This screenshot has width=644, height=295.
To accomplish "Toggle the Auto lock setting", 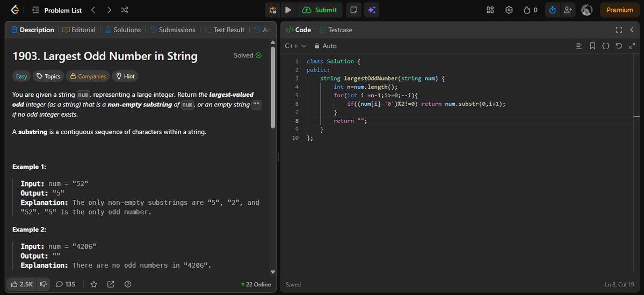I will point(325,46).
